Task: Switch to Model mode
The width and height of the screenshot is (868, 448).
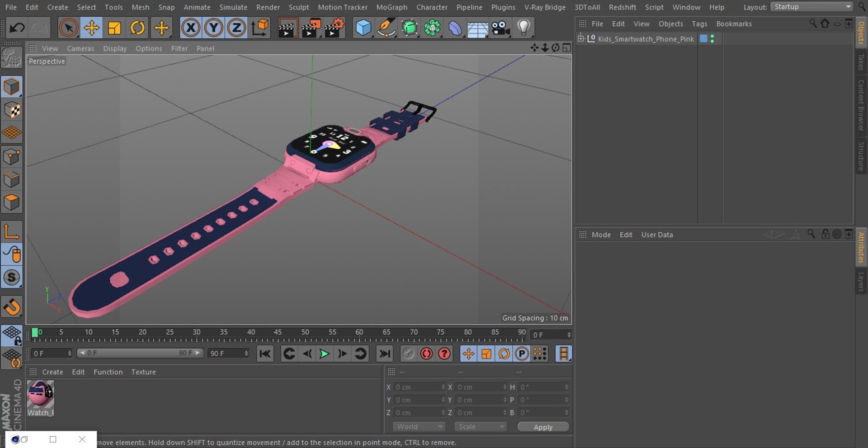Action: [12, 87]
